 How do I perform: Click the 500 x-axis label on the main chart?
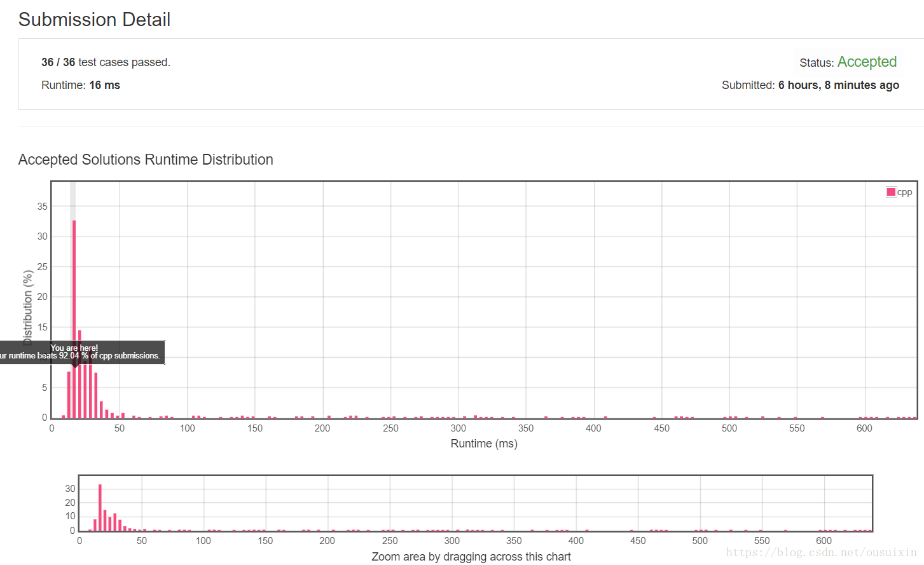pyautogui.click(x=729, y=428)
